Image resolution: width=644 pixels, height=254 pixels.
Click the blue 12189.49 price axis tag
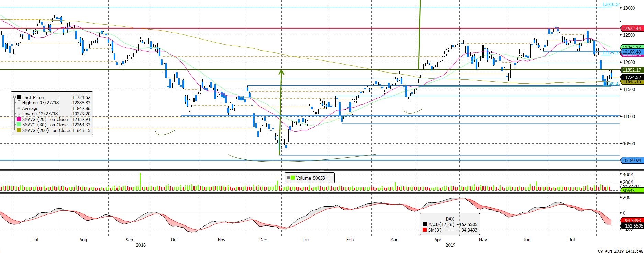[x=631, y=52]
